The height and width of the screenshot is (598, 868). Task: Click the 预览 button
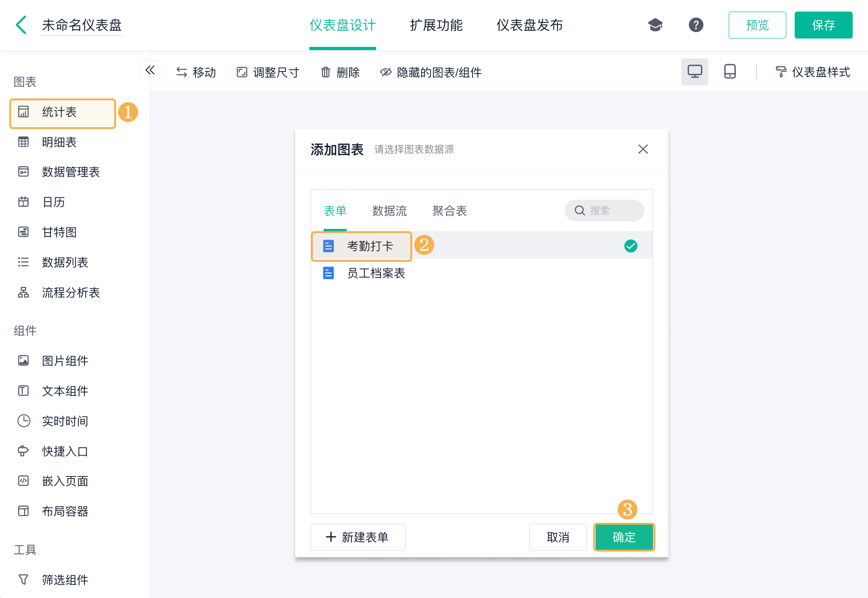pyautogui.click(x=757, y=25)
